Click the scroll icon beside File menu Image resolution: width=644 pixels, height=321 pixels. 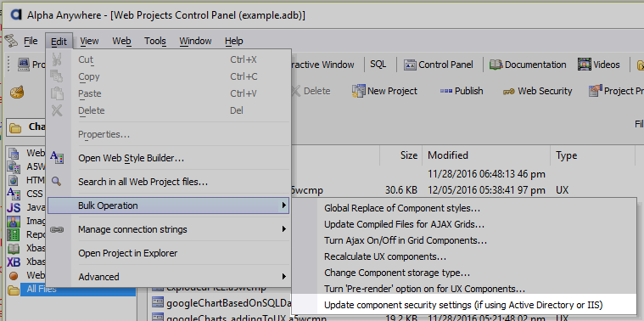click(x=11, y=41)
